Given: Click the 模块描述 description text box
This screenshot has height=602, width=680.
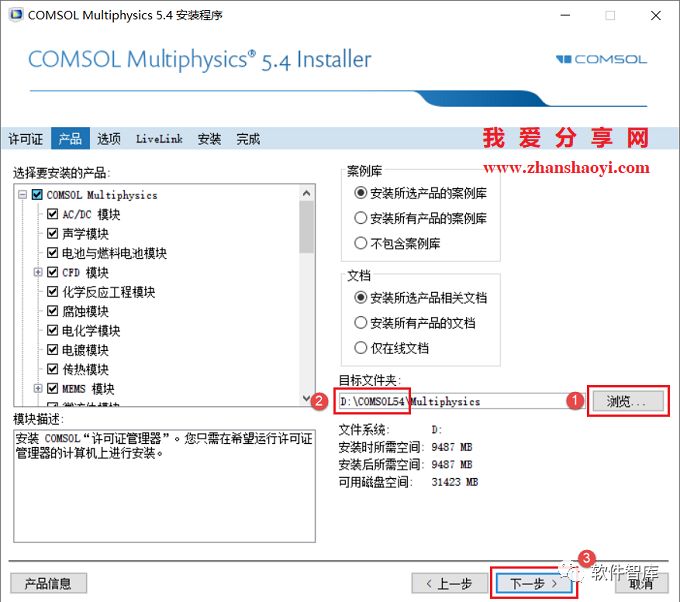Looking at the screenshot, I should (164, 486).
